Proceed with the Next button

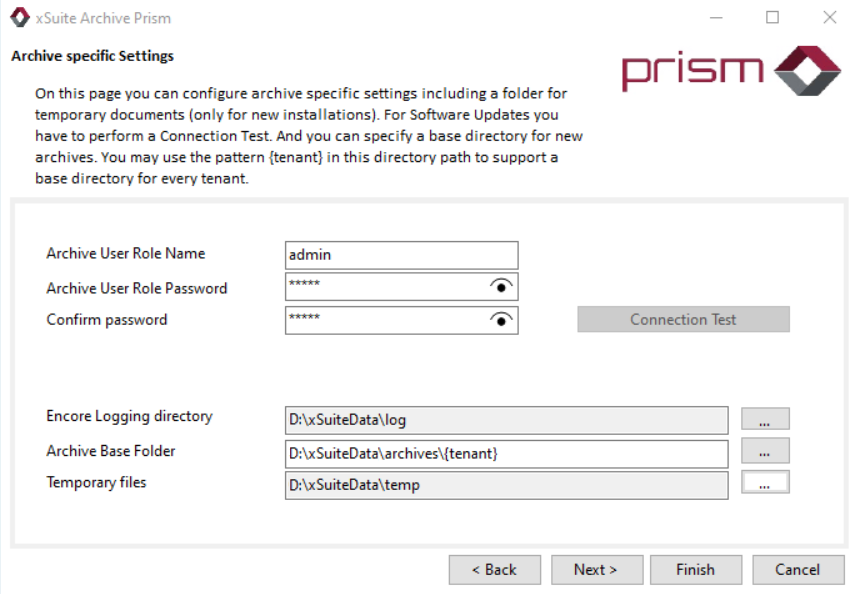coord(596,570)
